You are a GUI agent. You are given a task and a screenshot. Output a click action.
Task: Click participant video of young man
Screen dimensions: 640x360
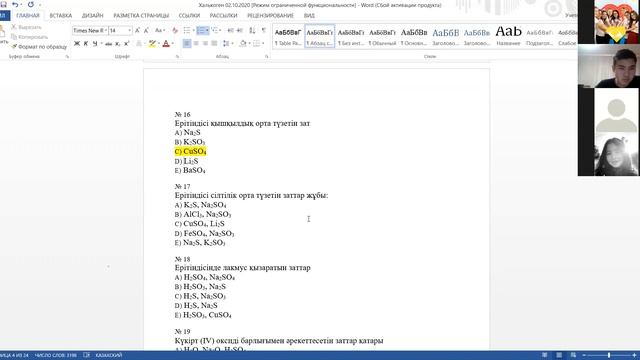609,66
